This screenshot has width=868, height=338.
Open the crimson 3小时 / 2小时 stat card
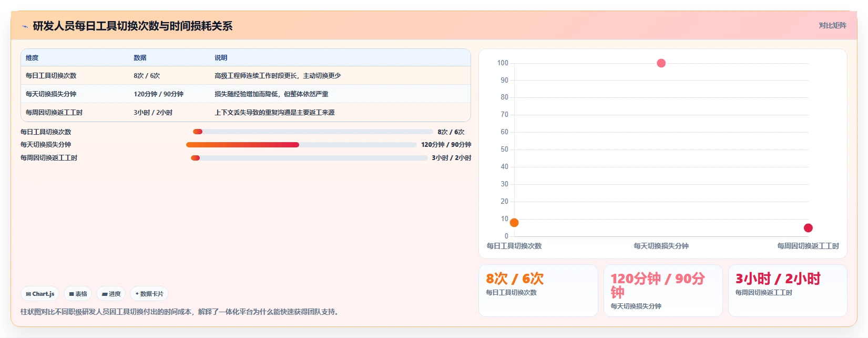(788, 291)
